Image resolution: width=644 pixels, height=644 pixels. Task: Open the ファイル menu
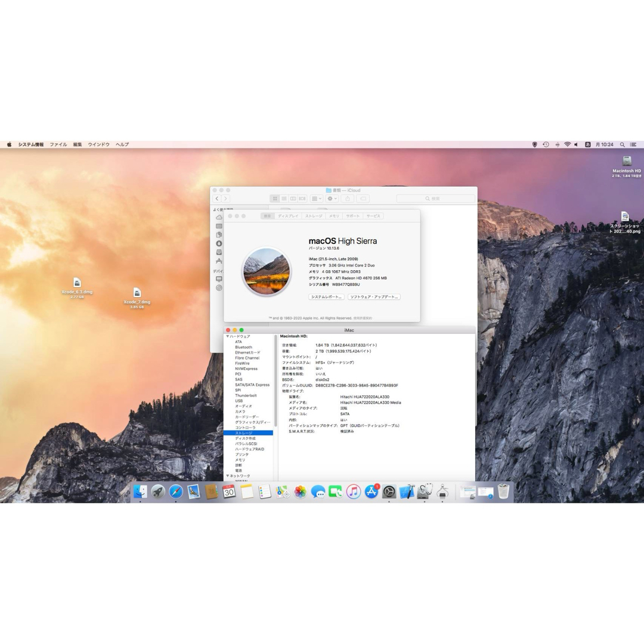[58, 144]
